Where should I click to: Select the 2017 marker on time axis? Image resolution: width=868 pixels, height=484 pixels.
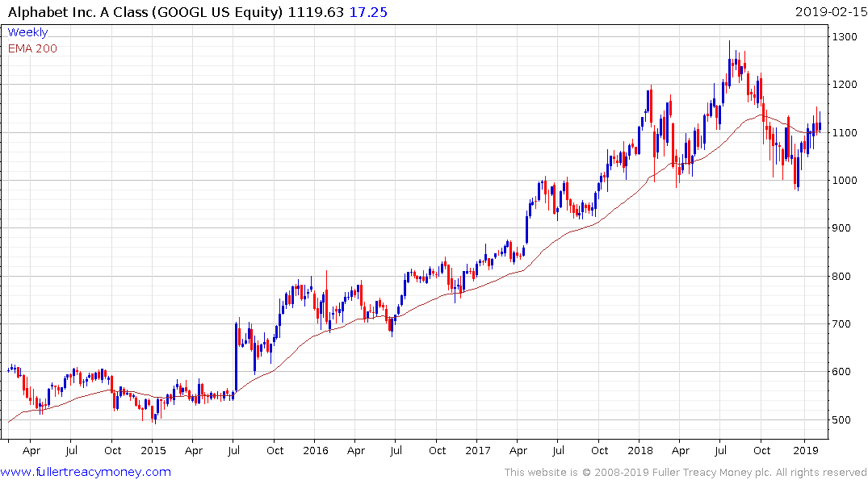click(x=478, y=450)
